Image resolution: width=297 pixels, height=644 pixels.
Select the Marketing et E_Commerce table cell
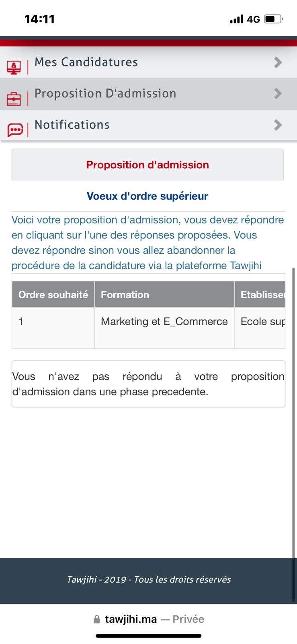[164, 322]
